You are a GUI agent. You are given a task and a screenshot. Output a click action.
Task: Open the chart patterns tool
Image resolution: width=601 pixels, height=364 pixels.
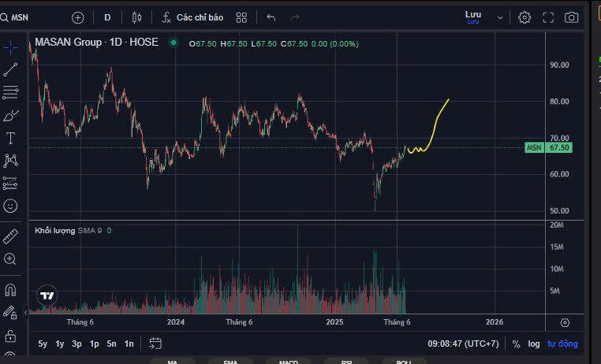pos(10,161)
